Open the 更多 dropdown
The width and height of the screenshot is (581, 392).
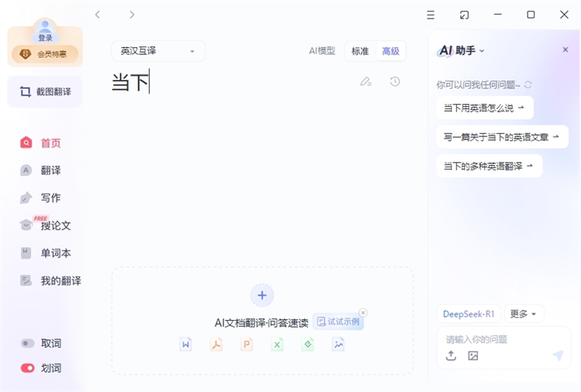pyautogui.click(x=524, y=314)
